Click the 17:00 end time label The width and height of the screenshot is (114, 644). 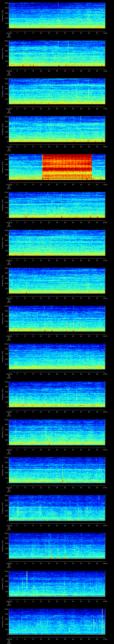pyautogui.click(x=105, y=109)
